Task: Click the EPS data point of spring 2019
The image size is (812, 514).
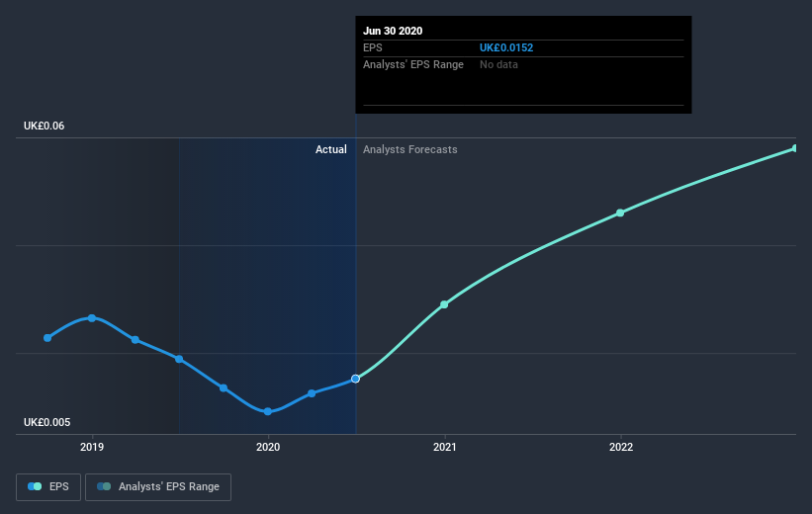Action: coord(135,340)
